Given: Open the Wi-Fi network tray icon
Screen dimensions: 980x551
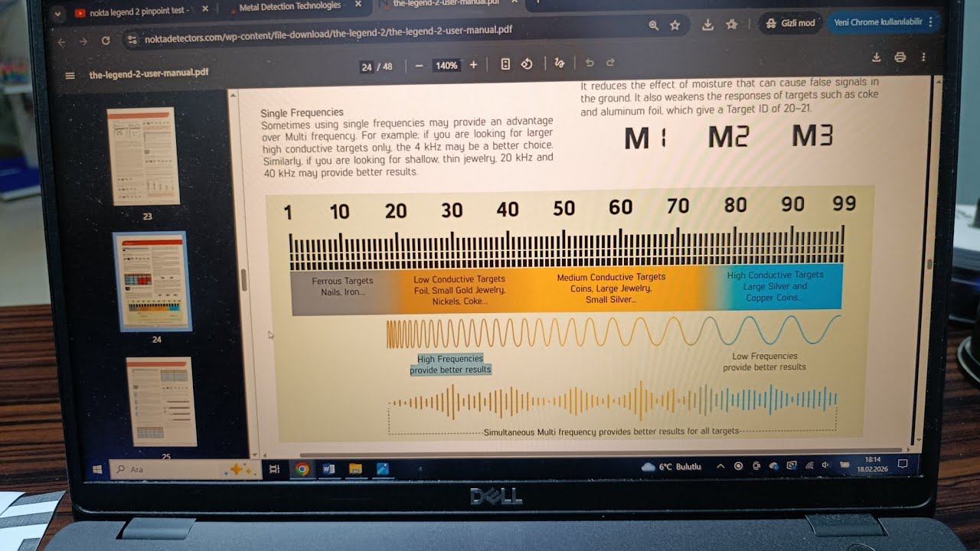Looking at the screenshot, I should (808, 465).
